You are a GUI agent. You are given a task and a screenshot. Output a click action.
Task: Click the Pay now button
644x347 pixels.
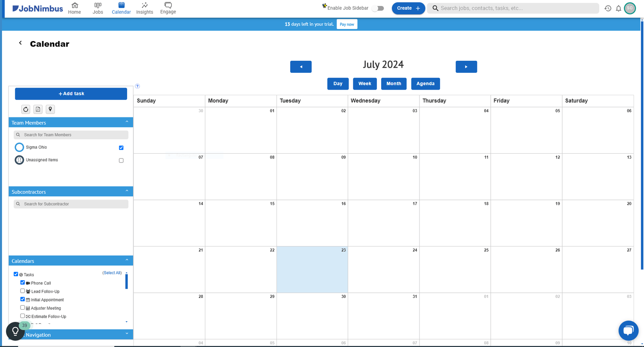pyautogui.click(x=347, y=25)
